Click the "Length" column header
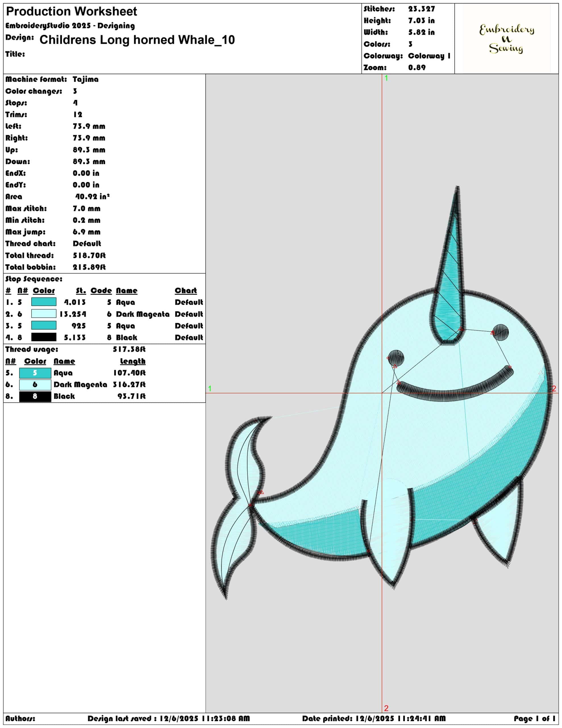This screenshot has height=728, width=562. [x=133, y=361]
